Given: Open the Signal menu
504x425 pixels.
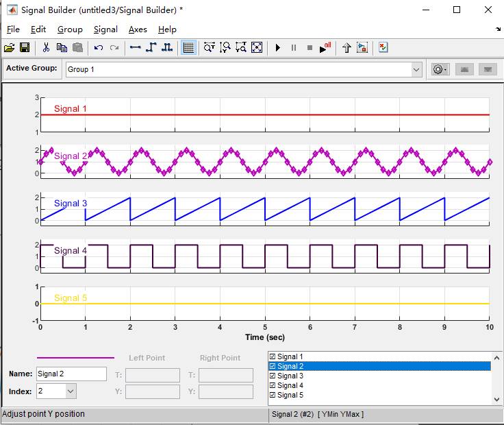Looking at the screenshot, I should point(105,29).
